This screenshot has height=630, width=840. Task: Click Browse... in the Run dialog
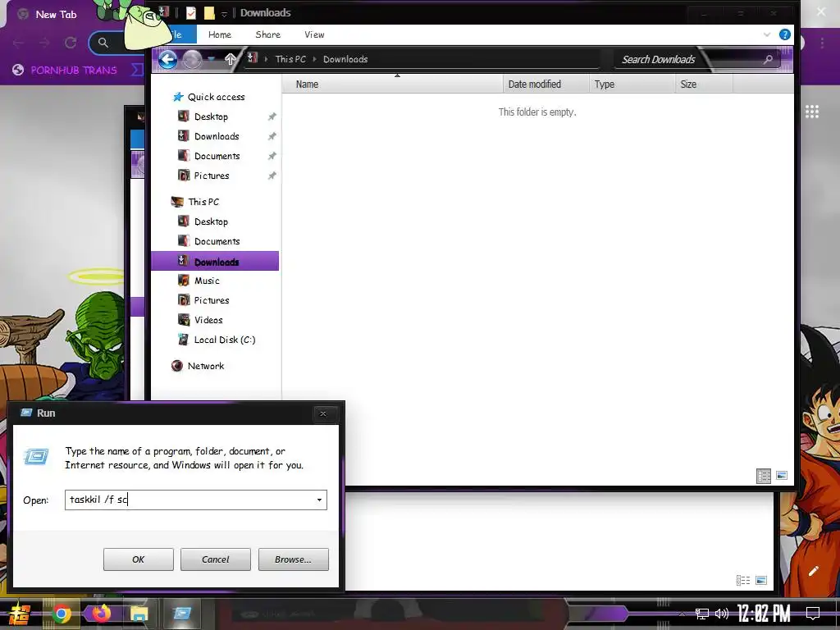point(293,559)
